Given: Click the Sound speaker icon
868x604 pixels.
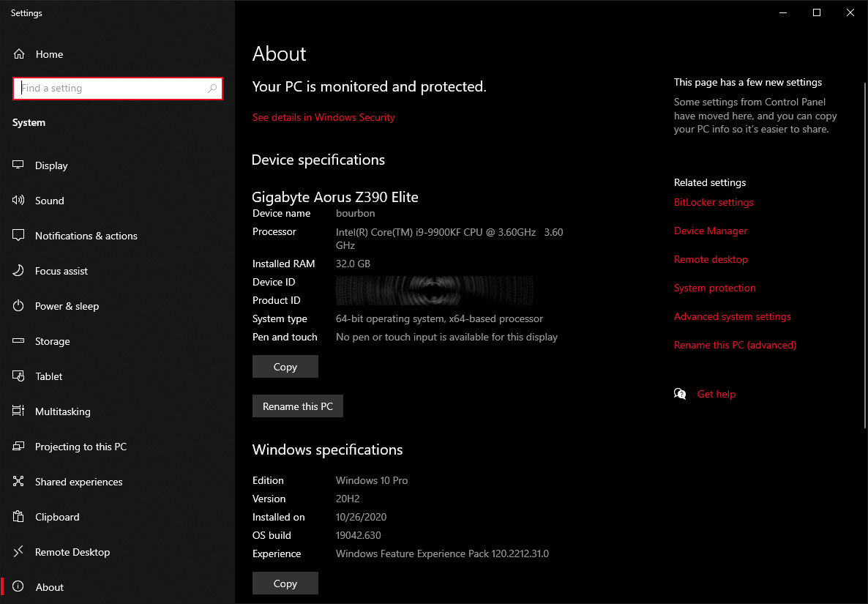Looking at the screenshot, I should pos(18,201).
